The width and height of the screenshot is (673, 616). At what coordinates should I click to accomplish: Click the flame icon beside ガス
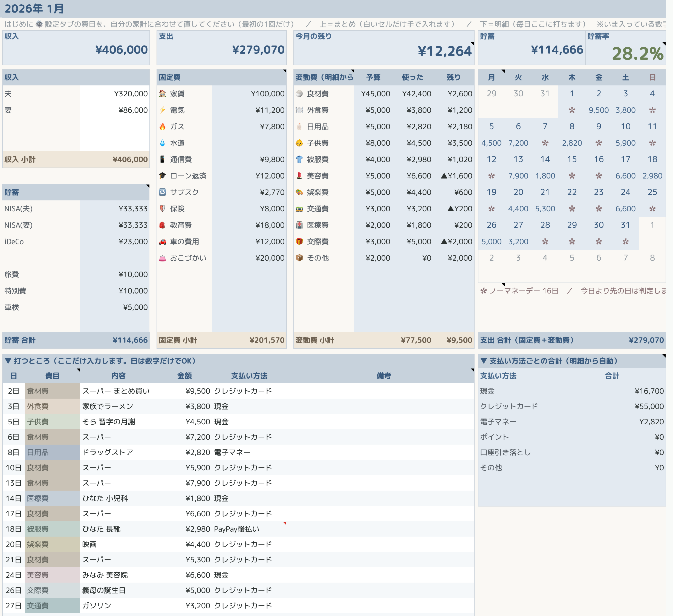click(162, 126)
